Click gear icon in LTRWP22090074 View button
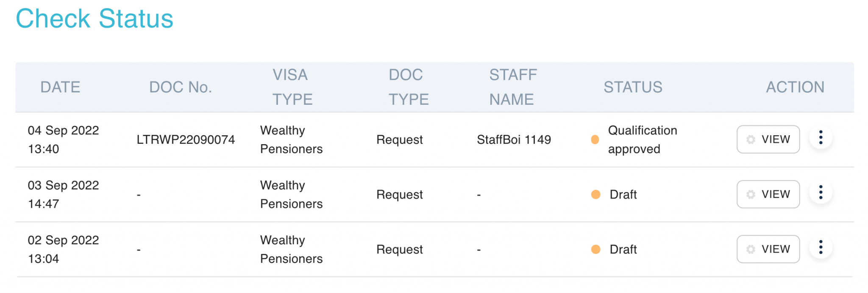This screenshot has height=293, width=868. coord(751,140)
